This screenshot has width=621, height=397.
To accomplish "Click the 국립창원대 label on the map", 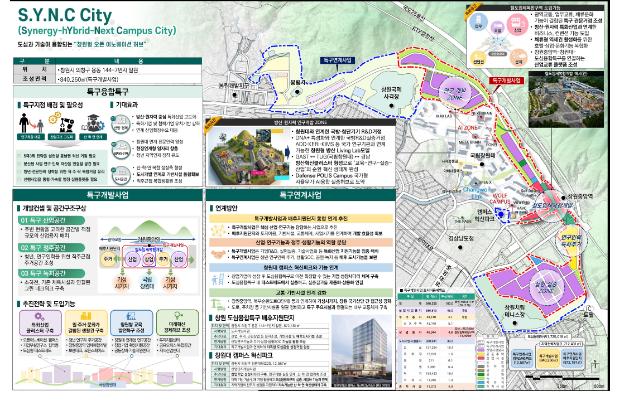I will tap(482, 155).
